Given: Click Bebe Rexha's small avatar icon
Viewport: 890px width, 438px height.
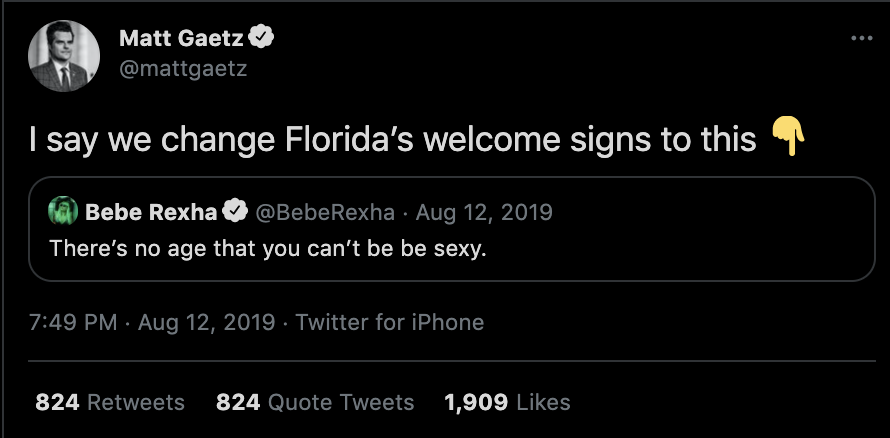Looking at the screenshot, I should click(x=64, y=212).
